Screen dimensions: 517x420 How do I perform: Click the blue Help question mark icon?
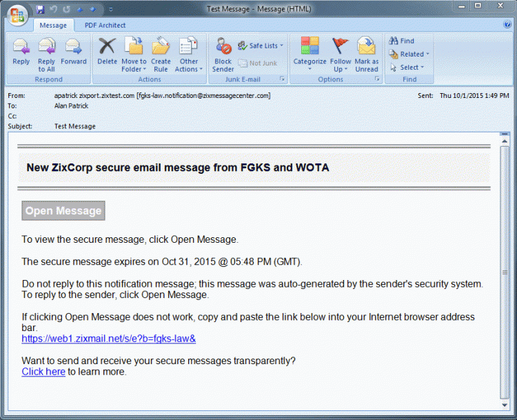pyautogui.click(x=507, y=25)
